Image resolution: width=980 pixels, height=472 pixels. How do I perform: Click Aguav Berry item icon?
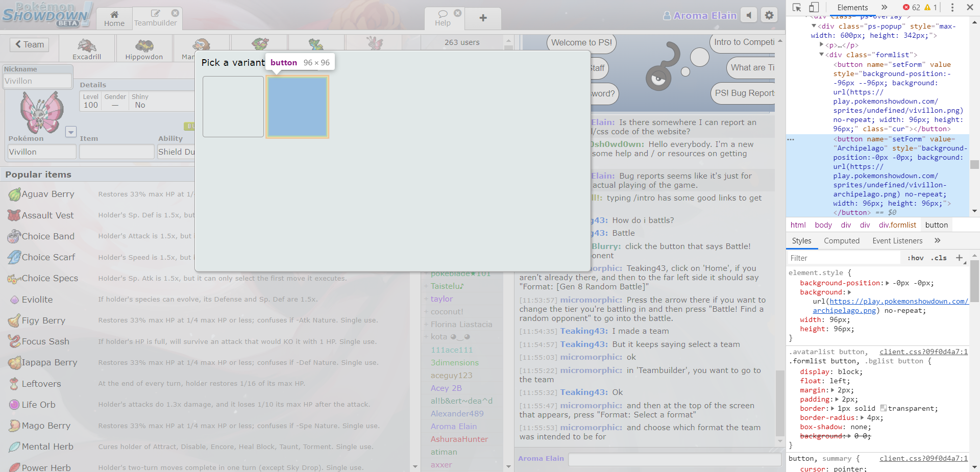click(x=14, y=194)
